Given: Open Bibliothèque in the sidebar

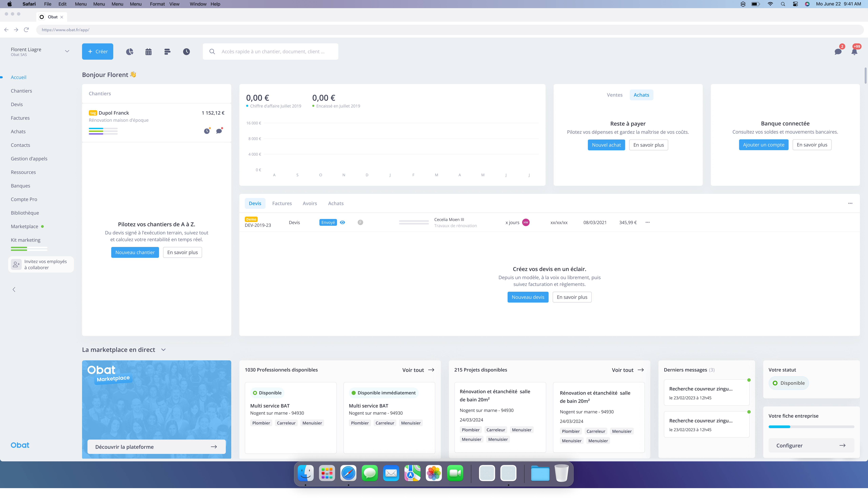Looking at the screenshot, I should pos(25,213).
